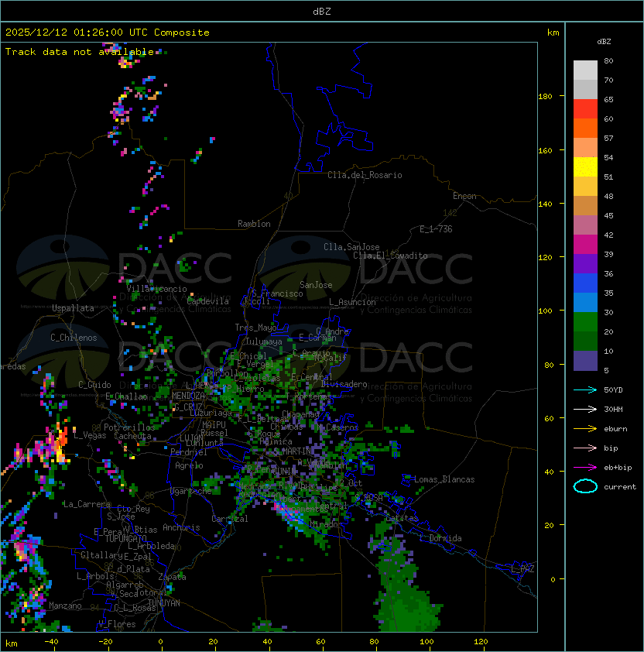Click the 'Carrizal' map label
The width and height of the screenshot is (644, 652).
click(230, 519)
